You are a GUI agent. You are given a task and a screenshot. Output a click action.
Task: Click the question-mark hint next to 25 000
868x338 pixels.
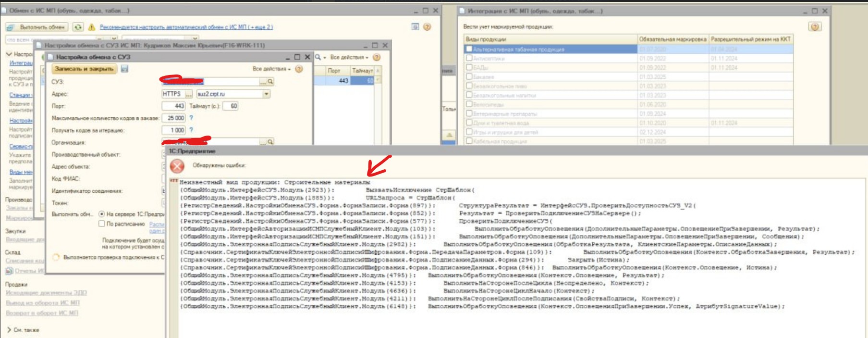[191, 118]
